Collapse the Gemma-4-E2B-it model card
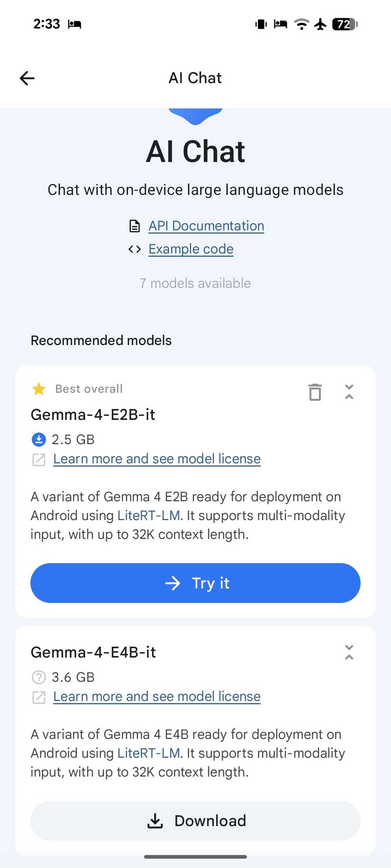Image resolution: width=391 pixels, height=868 pixels. (x=349, y=392)
